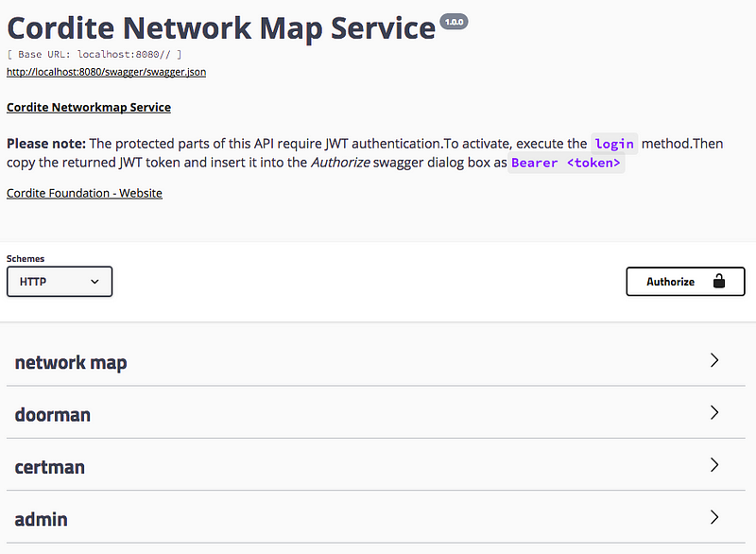The width and height of the screenshot is (756, 554).
Task: Follow the Cordite Networkmap Service link
Action: click(x=89, y=107)
